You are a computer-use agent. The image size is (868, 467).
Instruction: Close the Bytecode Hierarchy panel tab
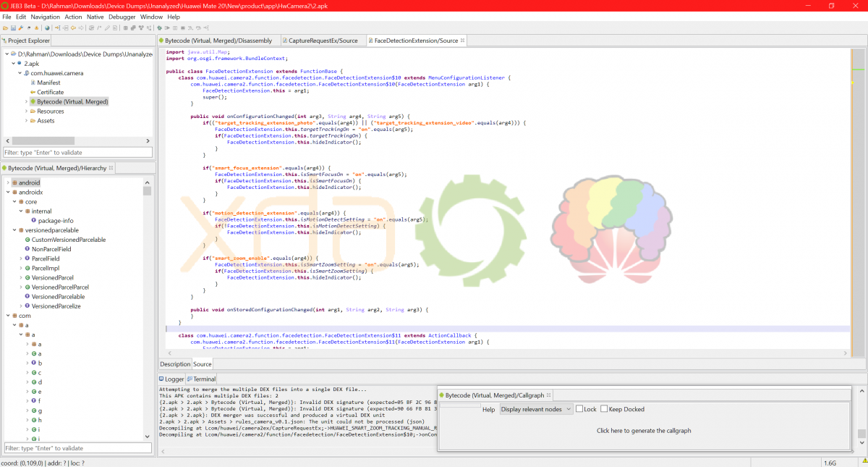point(112,168)
